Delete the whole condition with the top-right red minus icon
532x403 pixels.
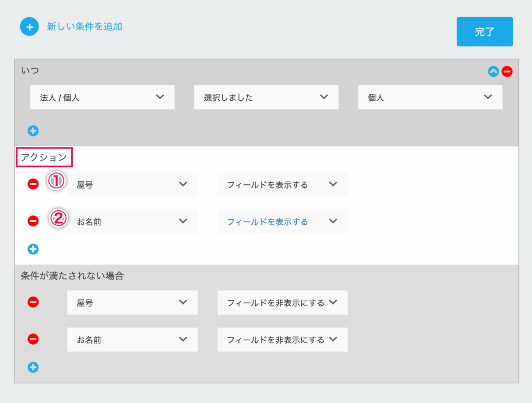tap(507, 71)
